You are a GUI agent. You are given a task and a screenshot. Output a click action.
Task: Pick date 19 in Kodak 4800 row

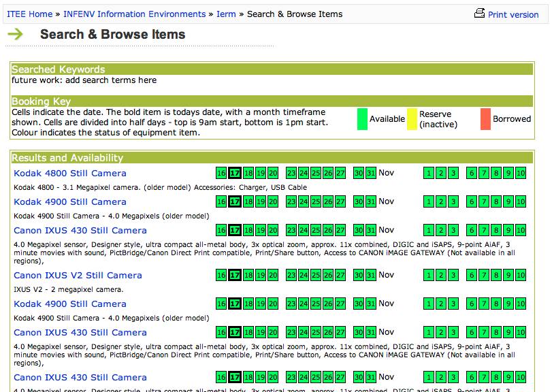pos(261,173)
